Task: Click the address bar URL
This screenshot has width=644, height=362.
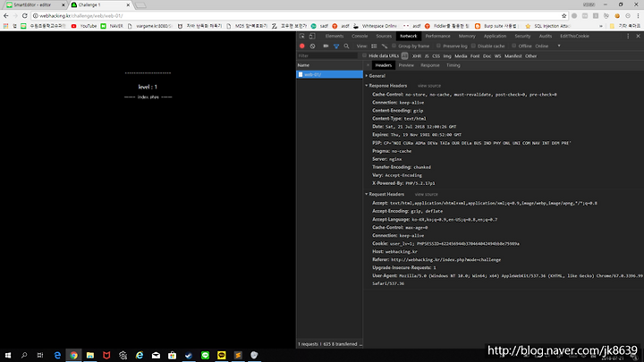Action: 80,15
